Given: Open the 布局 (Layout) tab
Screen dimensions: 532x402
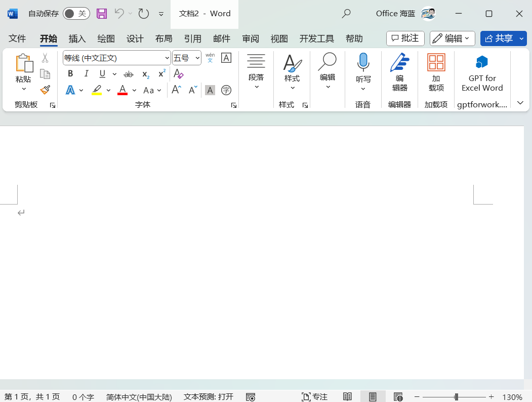Looking at the screenshot, I should click(164, 38).
